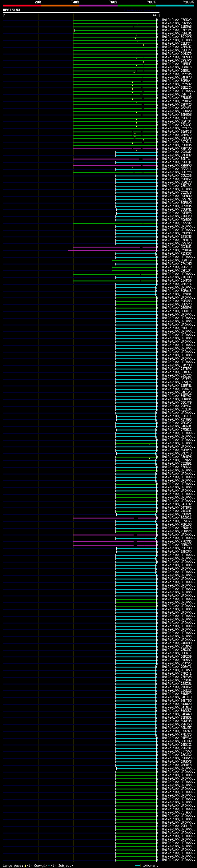Select hit UniRef100_B8B7Y0
197x868 pixels.
177,172
